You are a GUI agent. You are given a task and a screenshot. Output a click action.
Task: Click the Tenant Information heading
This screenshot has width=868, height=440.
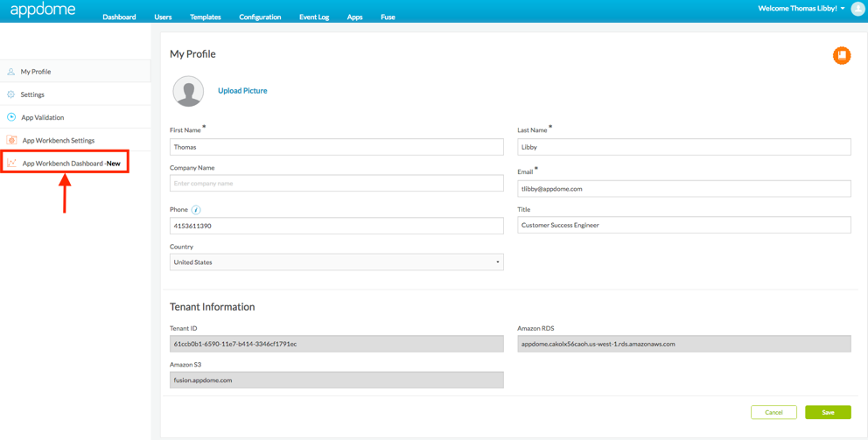tap(212, 307)
